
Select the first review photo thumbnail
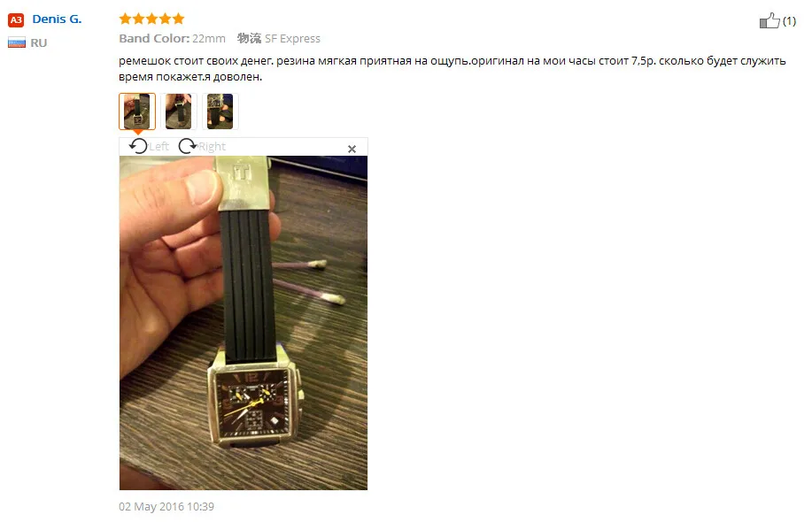coord(137,111)
